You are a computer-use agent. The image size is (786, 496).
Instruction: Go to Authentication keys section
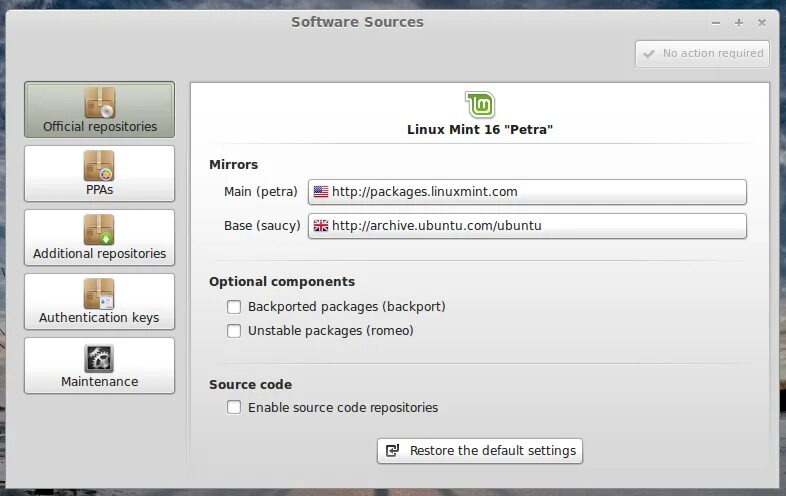coord(99,301)
